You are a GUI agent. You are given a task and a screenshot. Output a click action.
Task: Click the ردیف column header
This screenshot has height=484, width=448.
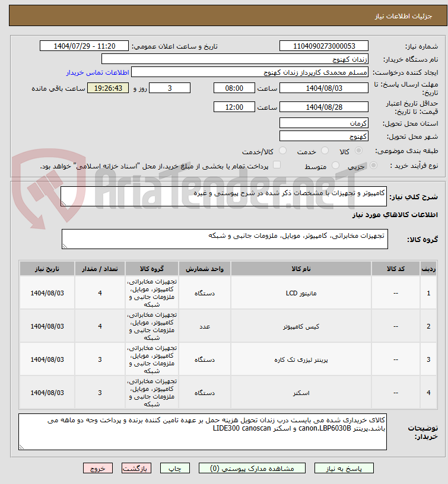pos(428,269)
